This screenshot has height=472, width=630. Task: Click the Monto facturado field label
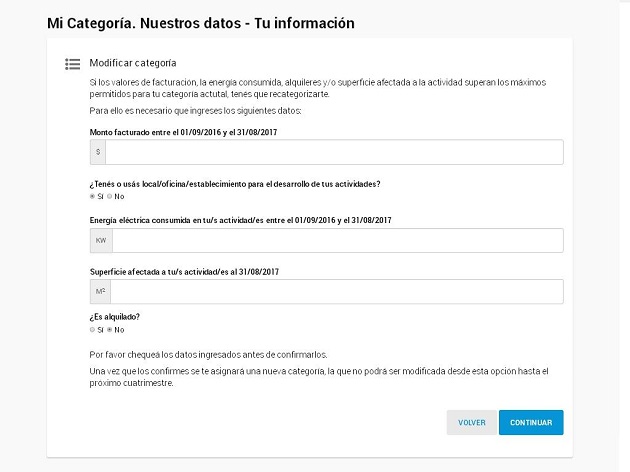point(182,131)
